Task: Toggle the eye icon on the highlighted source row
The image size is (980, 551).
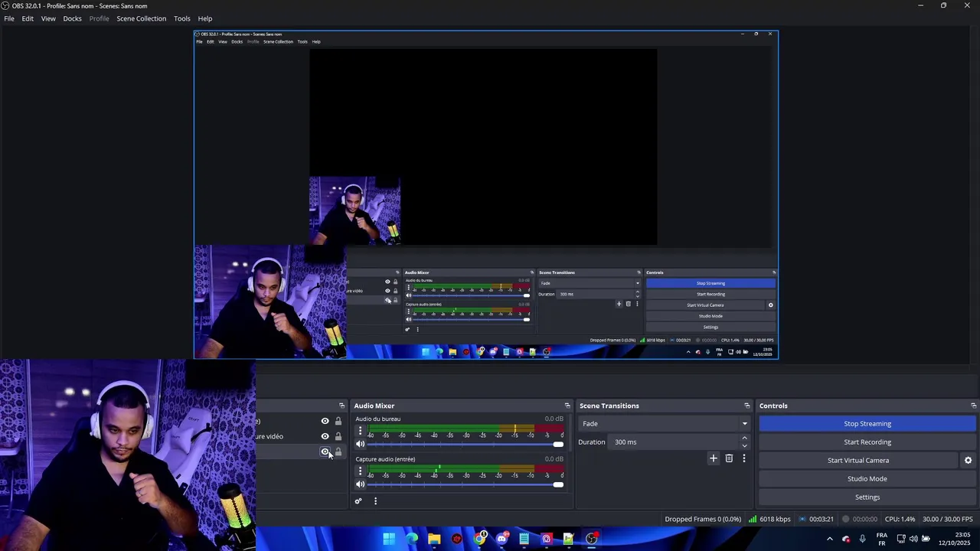Action: pyautogui.click(x=325, y=452)
